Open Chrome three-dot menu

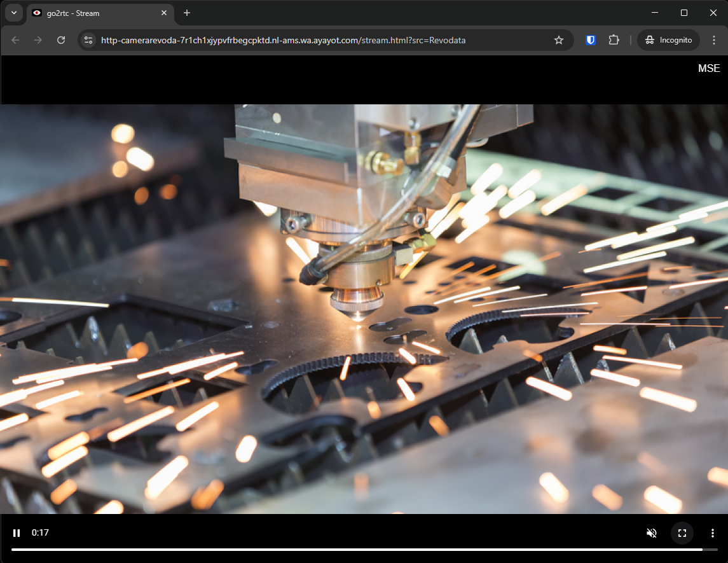tap(713, 40)
